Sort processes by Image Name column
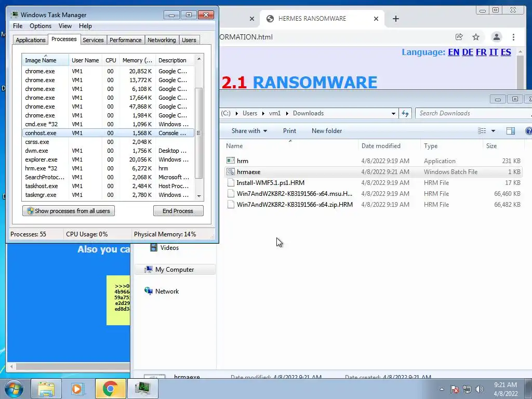This screenshot has height=399, width=532. click(x=46, y=60)
